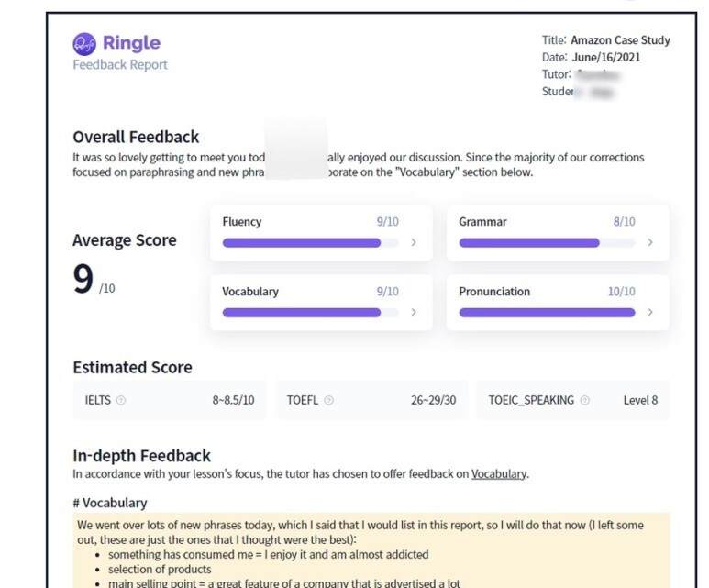Click the 'selection of products' bullet
This screenshot has width=709, height=588.
point(160,569)
